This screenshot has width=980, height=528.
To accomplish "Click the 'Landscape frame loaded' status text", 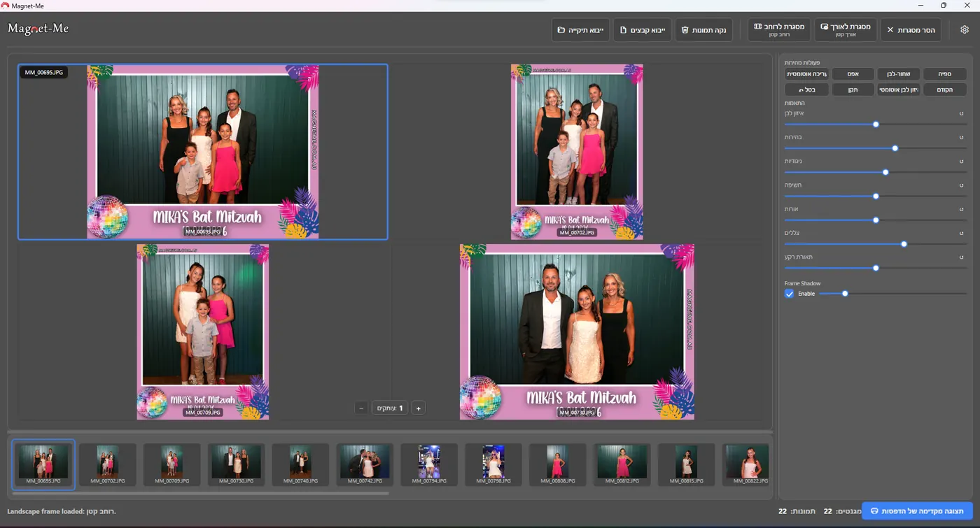I will 62,511.
